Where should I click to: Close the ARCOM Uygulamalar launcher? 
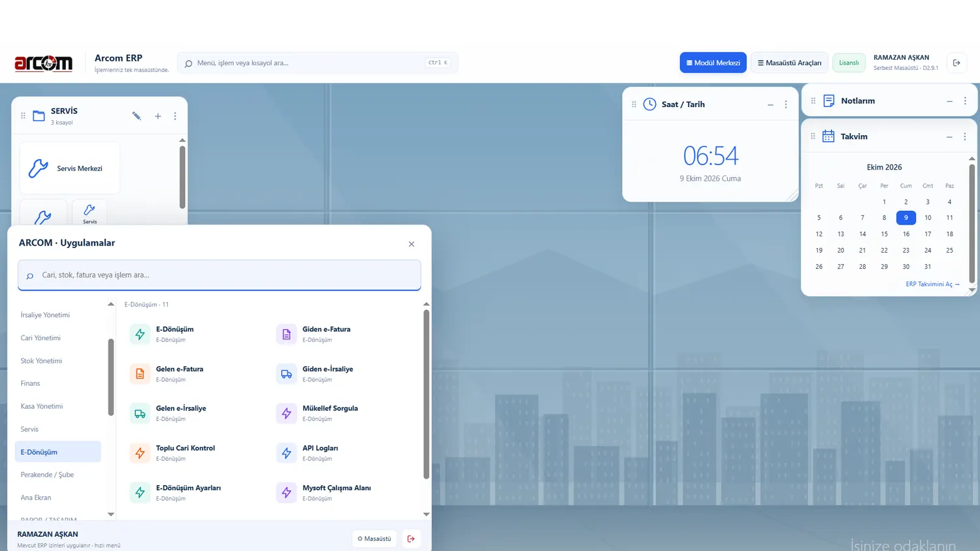[412, 244]
